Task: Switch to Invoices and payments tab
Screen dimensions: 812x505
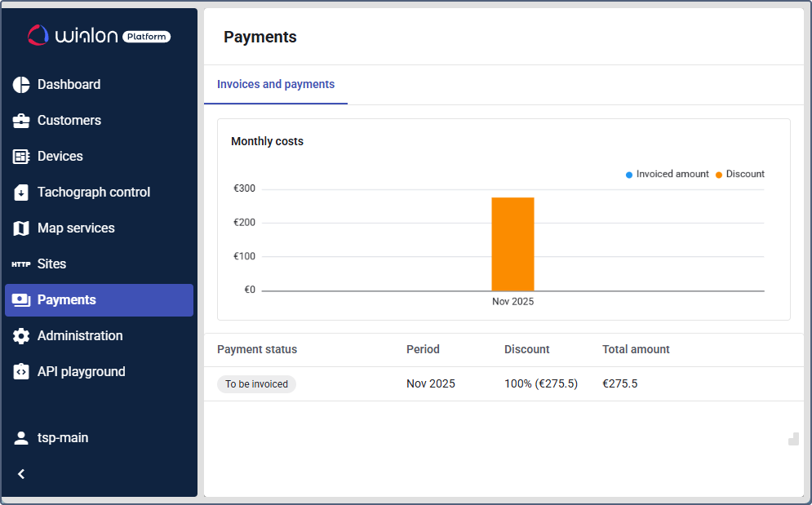Action: (x=276, y=85)
